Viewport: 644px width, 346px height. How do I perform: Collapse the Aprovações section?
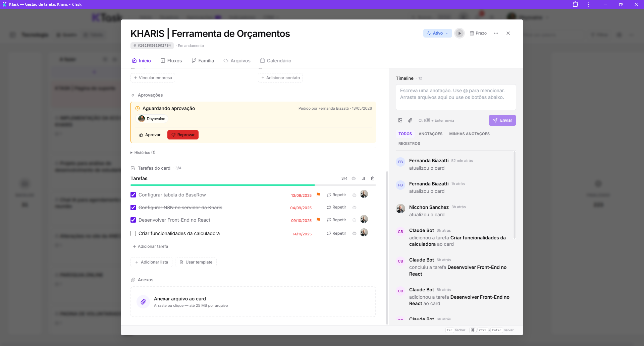tap(147, 95)
